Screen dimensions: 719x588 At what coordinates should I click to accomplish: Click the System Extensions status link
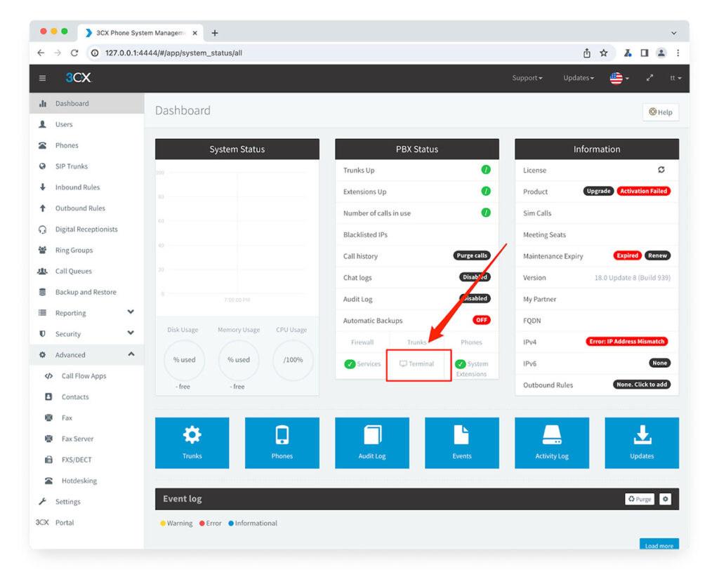472,368
